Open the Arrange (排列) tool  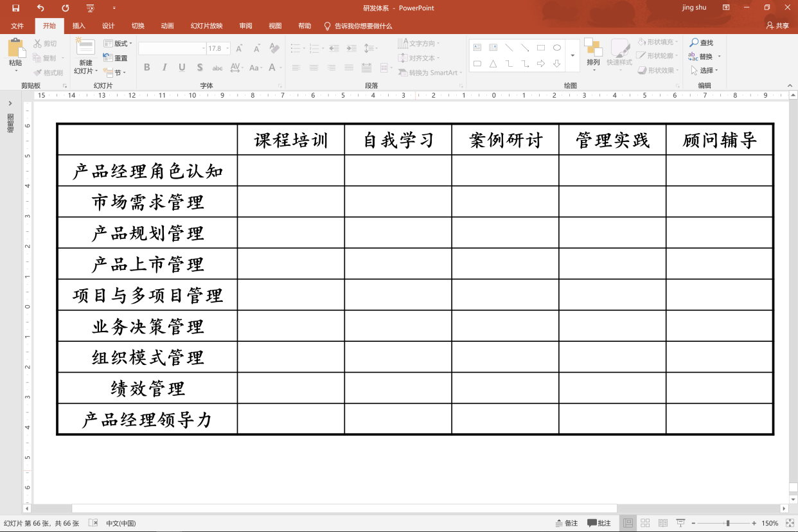[593, 51]
